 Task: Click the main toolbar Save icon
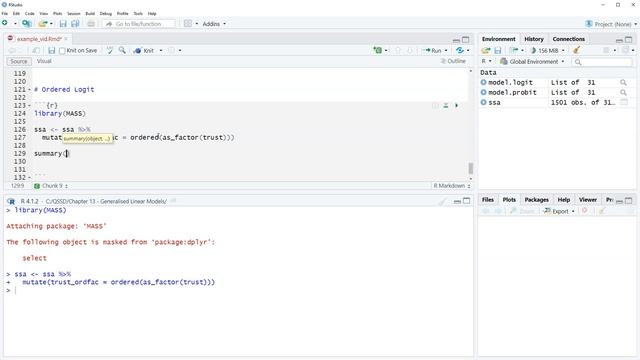[63, 24]
